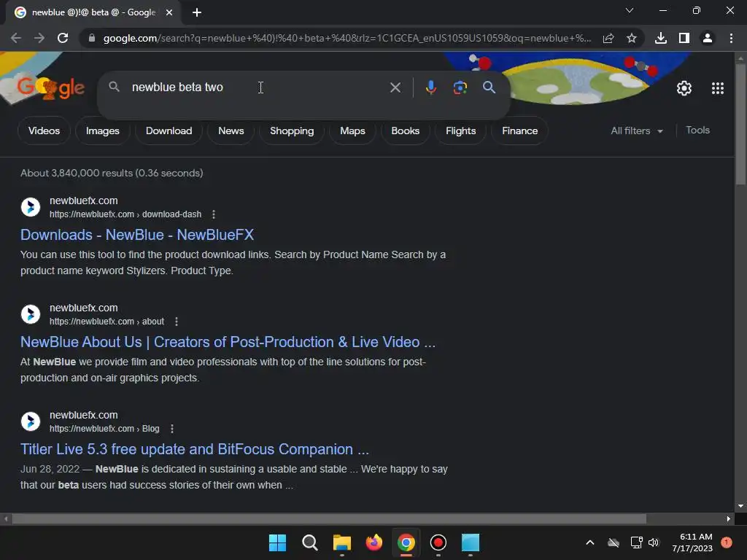Click the favicon of the about result

(31, 314)
